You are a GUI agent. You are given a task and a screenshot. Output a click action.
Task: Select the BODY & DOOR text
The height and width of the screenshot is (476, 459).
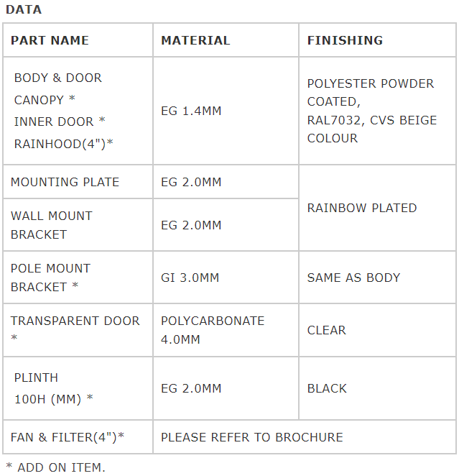[58, 78]
